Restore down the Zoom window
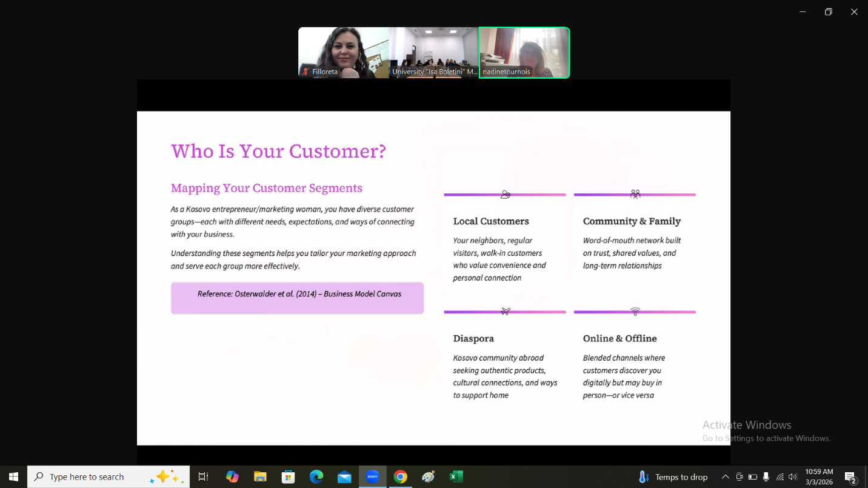 [829, 12]
